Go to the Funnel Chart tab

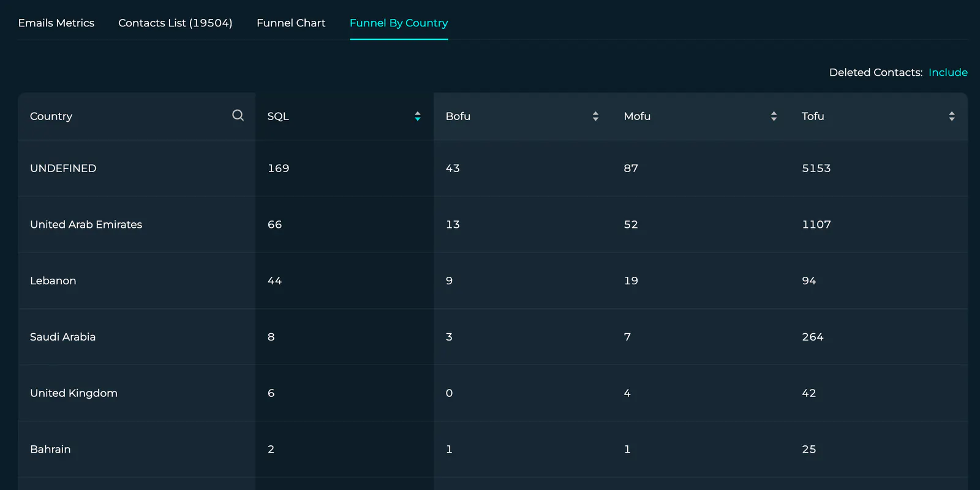tap(291, 23)
